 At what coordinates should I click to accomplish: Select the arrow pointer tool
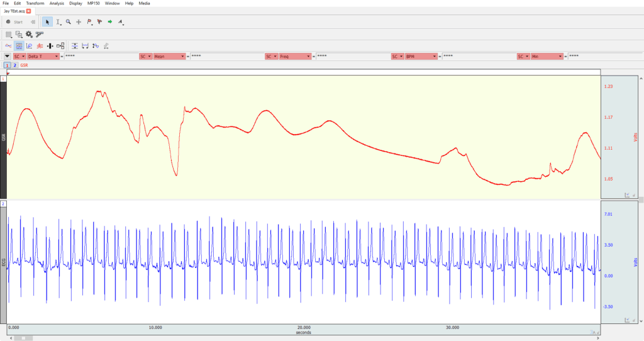tap(47, 22)
